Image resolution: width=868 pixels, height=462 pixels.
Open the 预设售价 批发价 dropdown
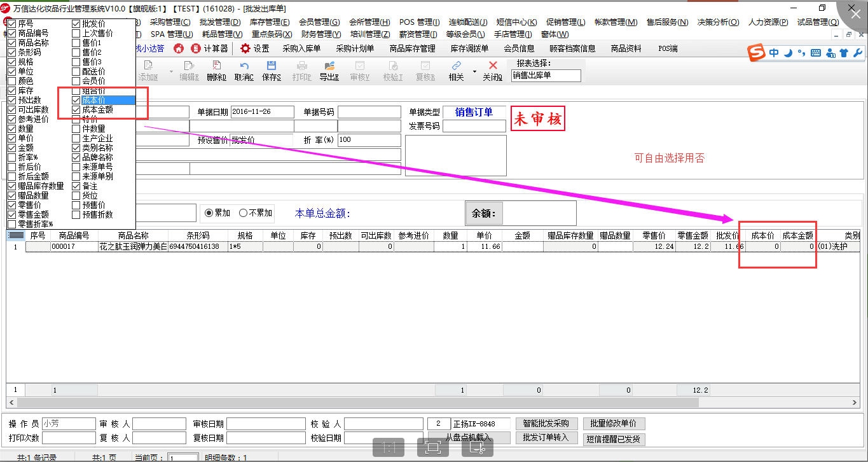tap(261, 140)
